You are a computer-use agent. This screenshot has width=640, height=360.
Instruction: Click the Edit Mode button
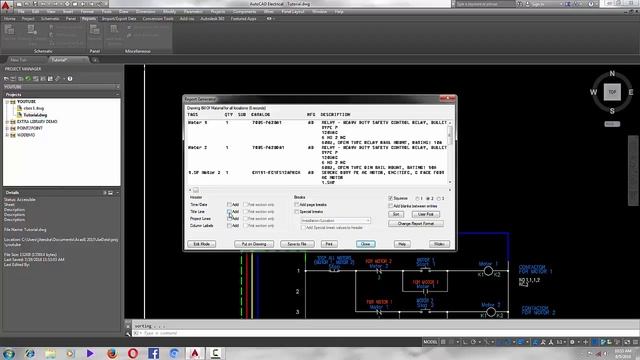202,244
